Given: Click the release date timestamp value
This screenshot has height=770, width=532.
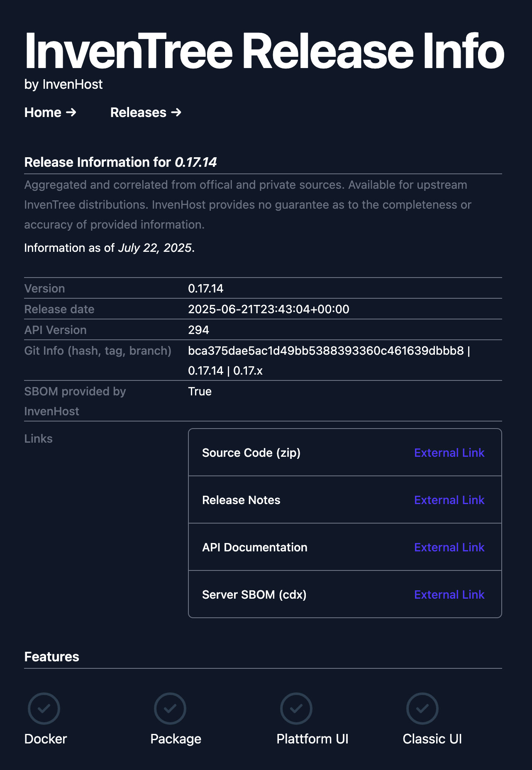Looking at the screenshot, I should pos(268,309).
